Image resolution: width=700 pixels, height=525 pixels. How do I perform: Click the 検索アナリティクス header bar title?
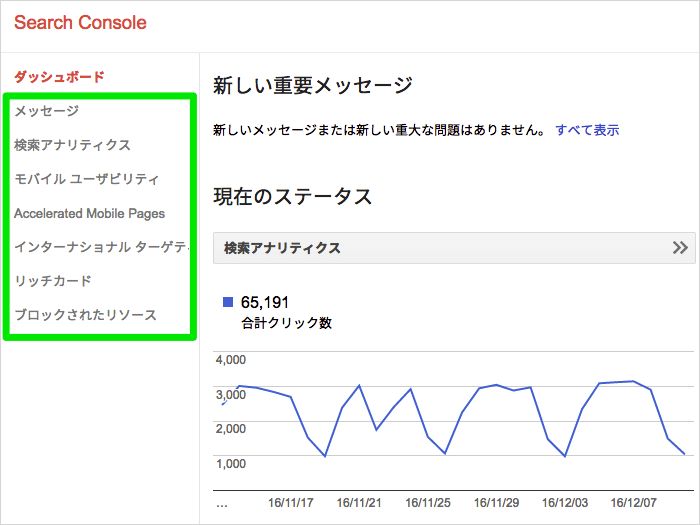pyautogui.click(x=282, y=248)
